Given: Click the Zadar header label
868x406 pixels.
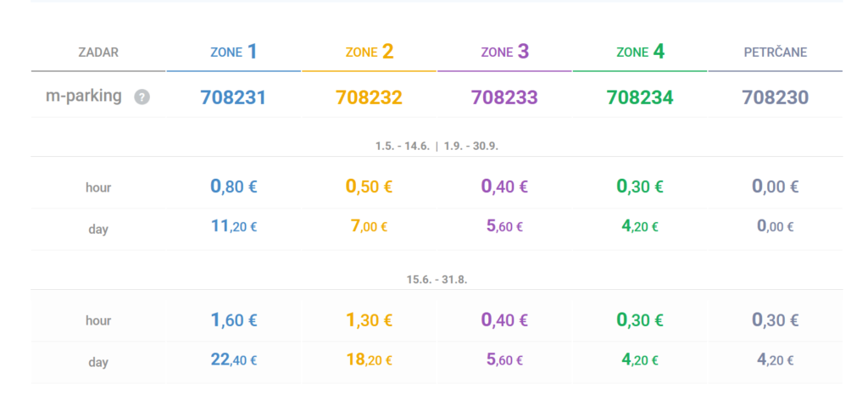Looking at the screenshot, I should click(98, 53).
